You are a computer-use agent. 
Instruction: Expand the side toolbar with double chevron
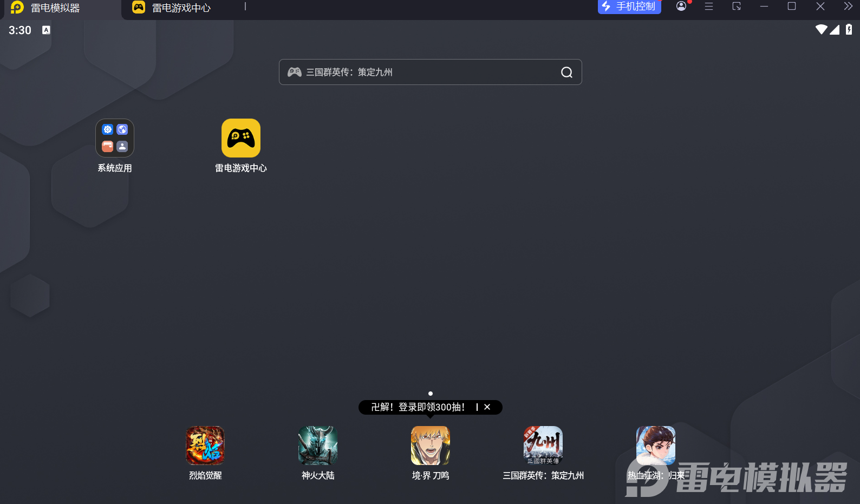(x=848, y=6)
